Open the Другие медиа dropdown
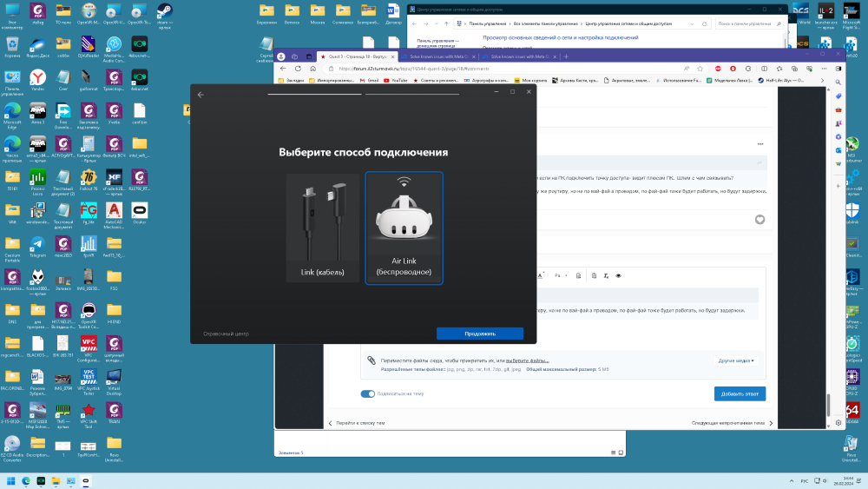 click(x=736, y=360)
